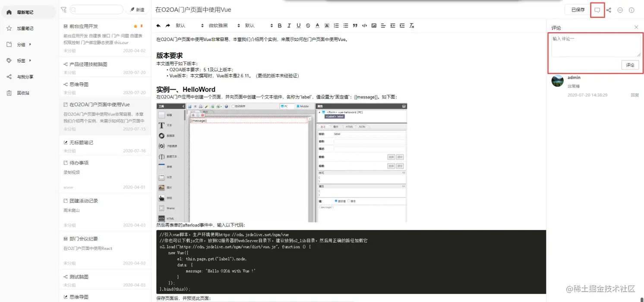Screen dimensions: 644x302
Task: Insert an image into the note
Action: pyautogui.click(x=374, y=25)
